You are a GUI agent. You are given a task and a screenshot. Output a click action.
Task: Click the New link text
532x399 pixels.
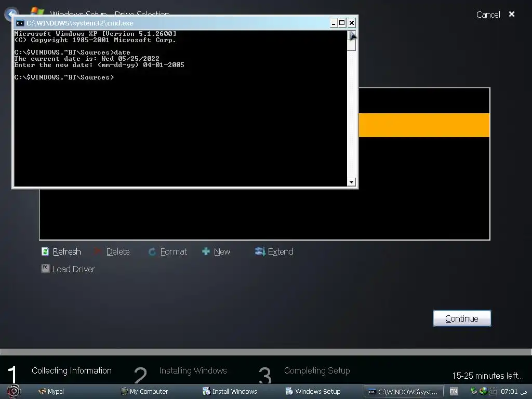pyautogui.click(x=222, y=252)
